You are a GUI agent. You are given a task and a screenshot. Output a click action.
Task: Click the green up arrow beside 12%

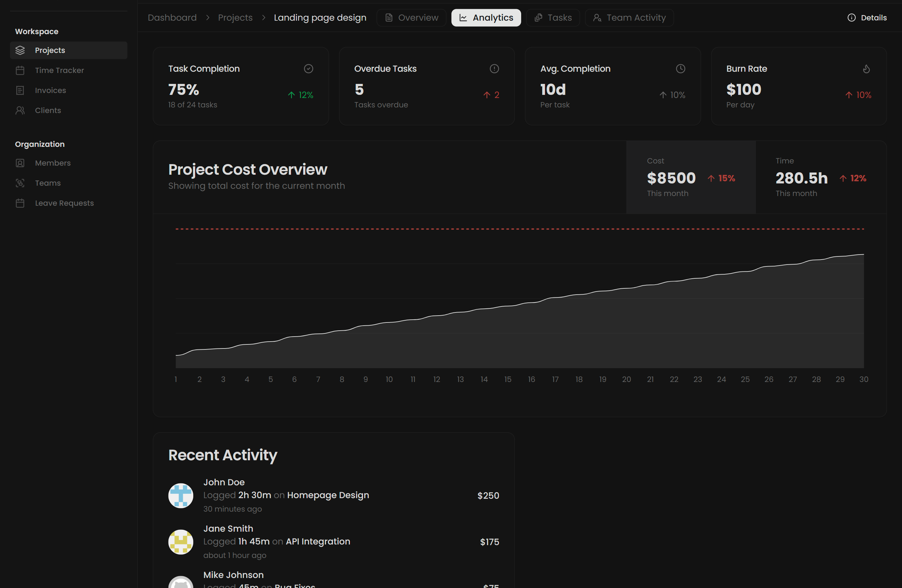[292, 95]
